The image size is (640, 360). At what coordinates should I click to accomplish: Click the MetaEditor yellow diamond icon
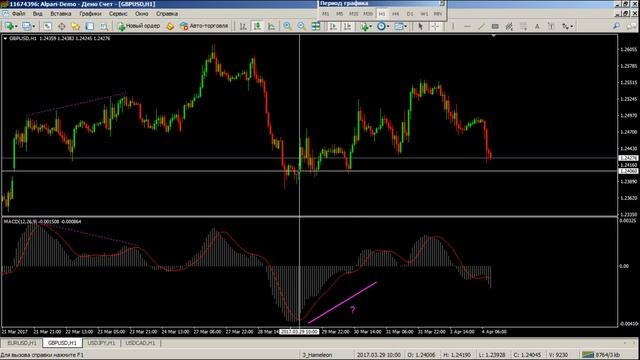(x=170, y=26)
